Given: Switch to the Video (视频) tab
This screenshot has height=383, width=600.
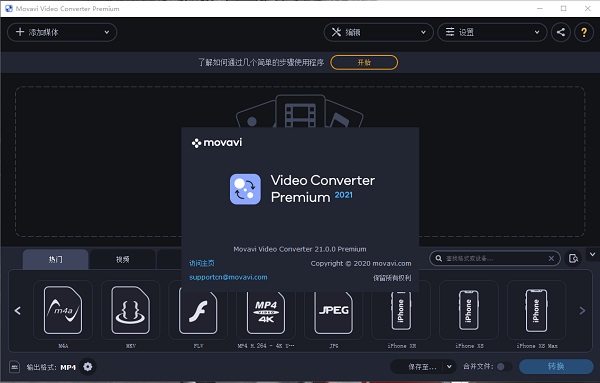Looking at the screenshot, I should coord(122,259).
